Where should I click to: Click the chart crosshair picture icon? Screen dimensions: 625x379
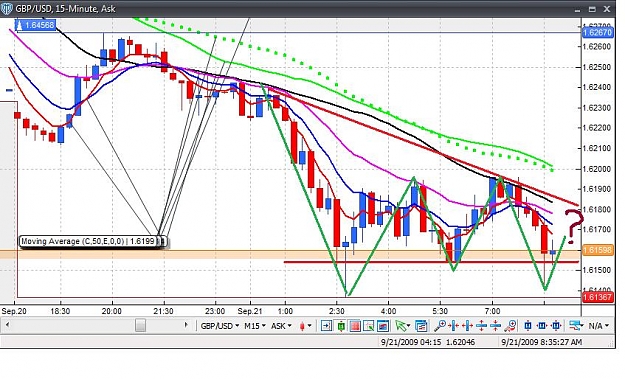(369, 326)
